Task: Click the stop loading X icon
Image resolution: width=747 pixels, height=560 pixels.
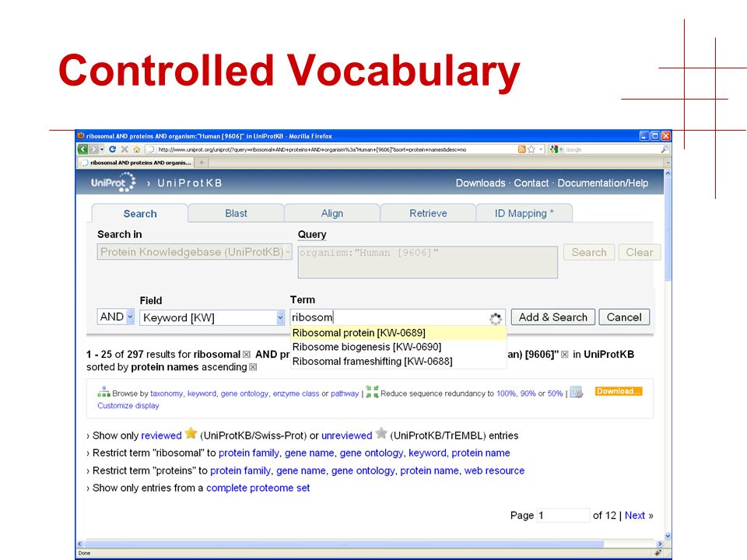Action: [124, 149]
